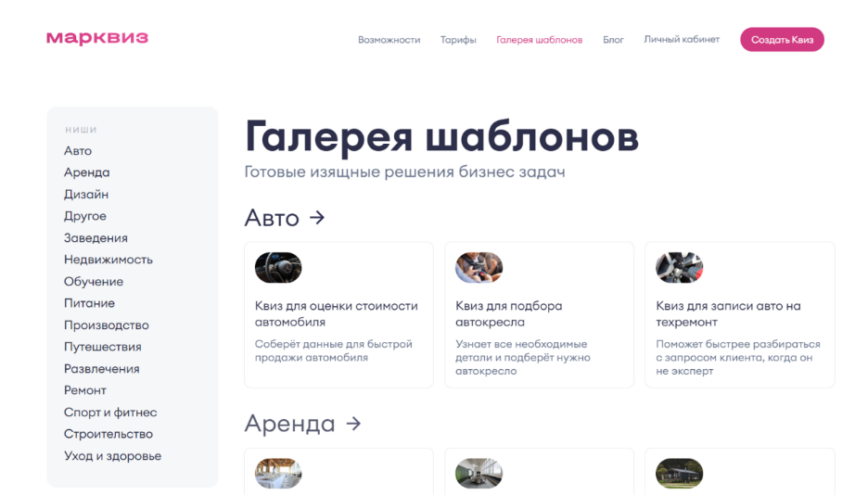
Task: Open Заведения category in sidebar
Action: (x=96, y=238)
